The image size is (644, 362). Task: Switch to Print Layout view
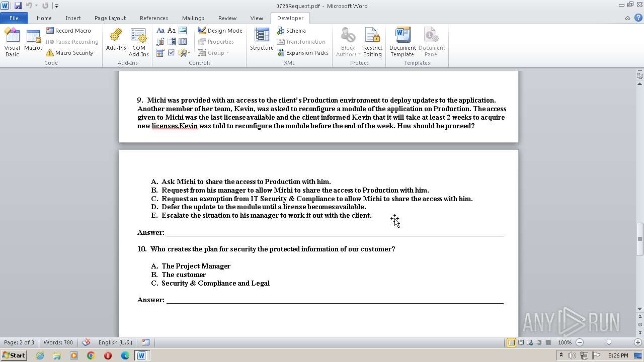pos(511,342)
